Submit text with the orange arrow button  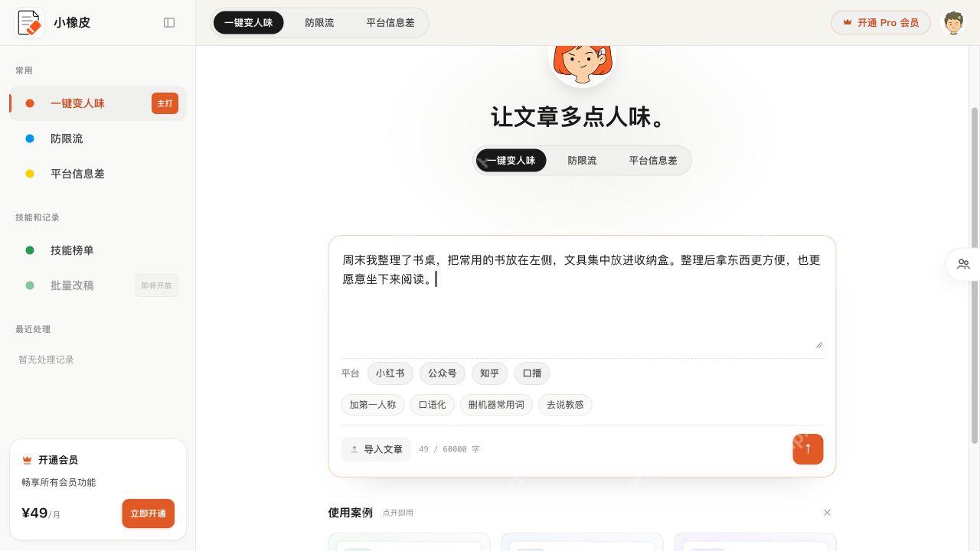[808, 449]
